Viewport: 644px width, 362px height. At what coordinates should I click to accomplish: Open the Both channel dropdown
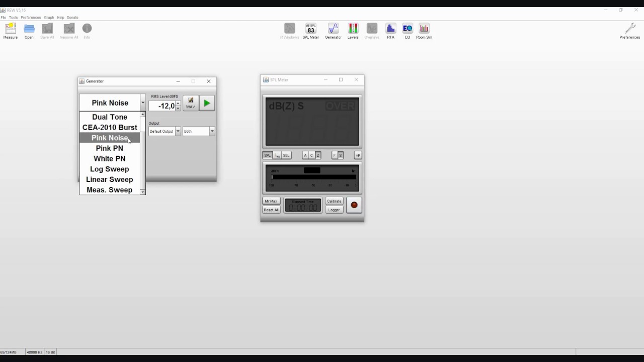tap(212, 131)
